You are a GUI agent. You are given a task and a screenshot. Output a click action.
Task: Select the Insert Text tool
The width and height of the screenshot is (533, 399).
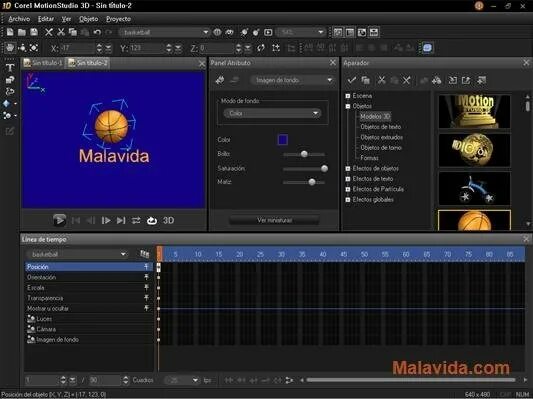(10, 67)
